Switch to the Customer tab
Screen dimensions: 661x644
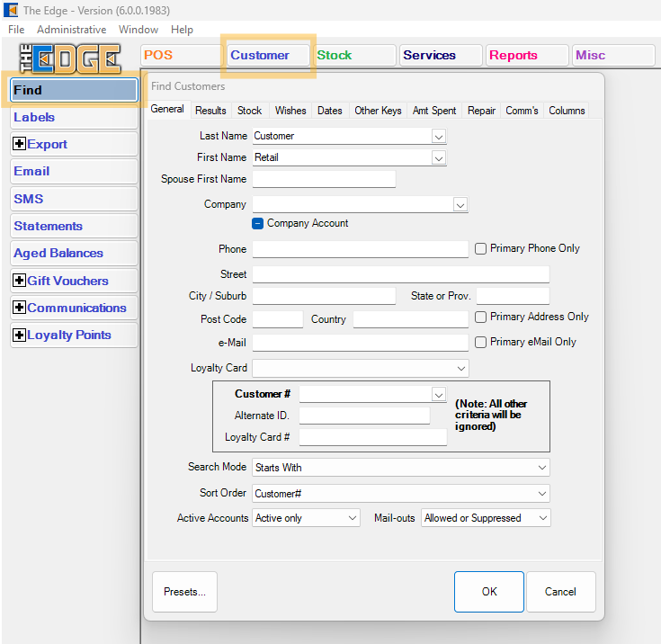268,55
